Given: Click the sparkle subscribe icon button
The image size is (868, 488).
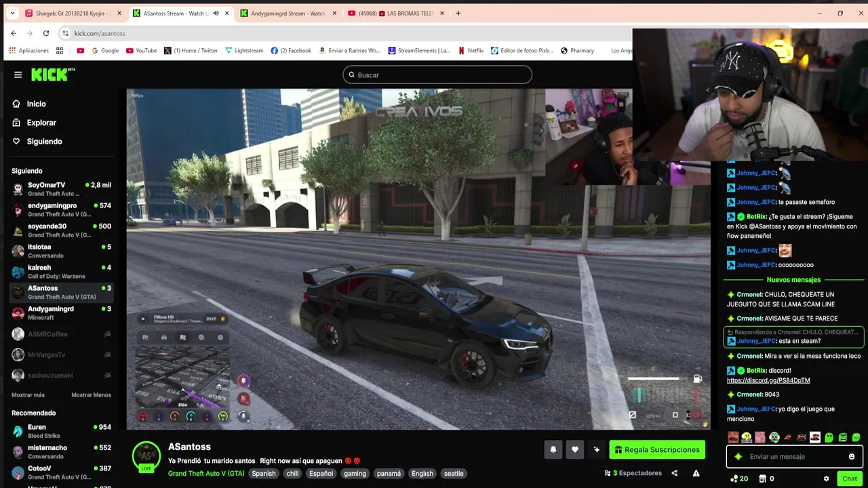Looking at the screenshot, I should [x=597, y=449].
